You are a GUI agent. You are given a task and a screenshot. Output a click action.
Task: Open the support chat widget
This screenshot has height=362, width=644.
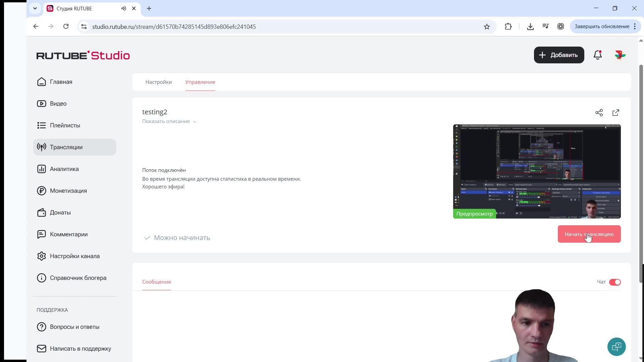coord(616,347)
